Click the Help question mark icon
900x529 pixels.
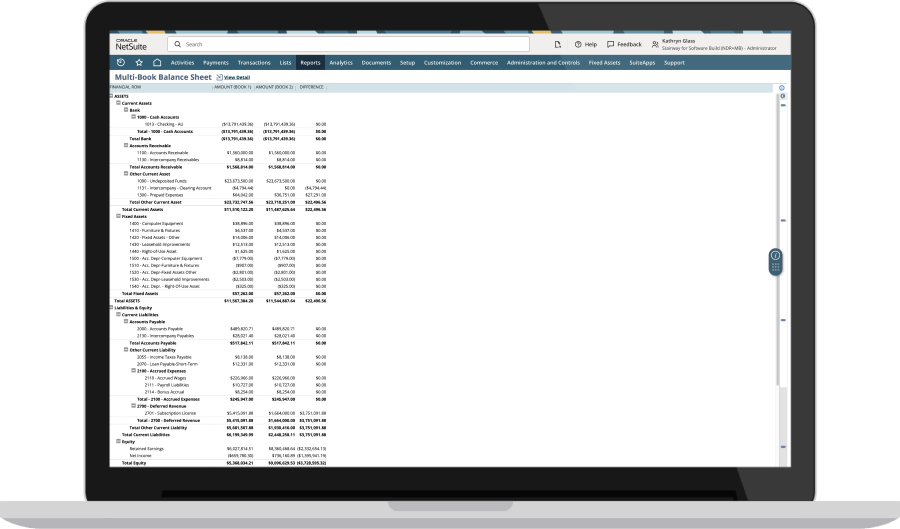tap(579, 44)
